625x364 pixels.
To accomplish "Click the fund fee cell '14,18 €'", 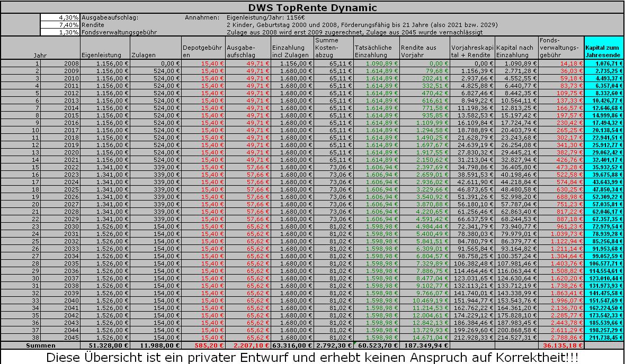I will pos(561,63).
